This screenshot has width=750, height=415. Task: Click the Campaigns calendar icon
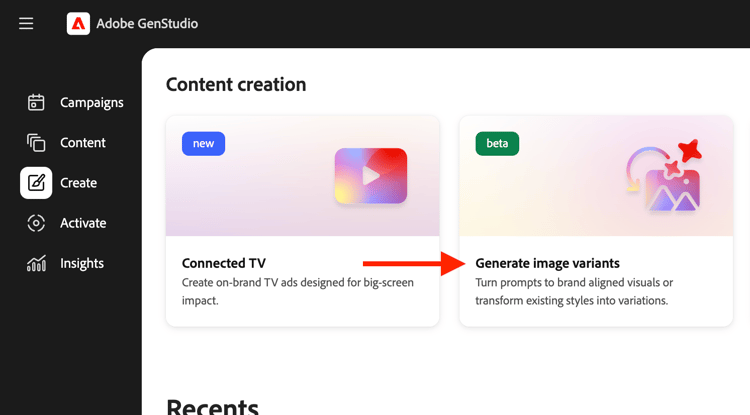pos(36,102)
